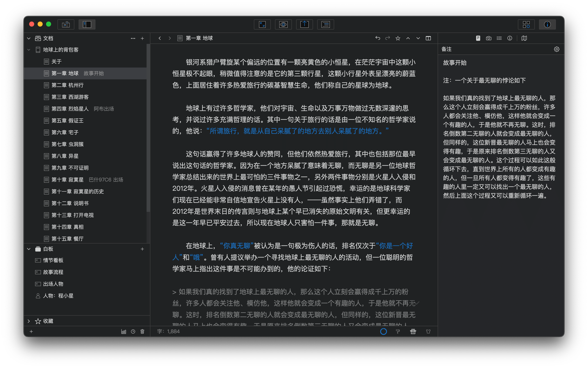The width and height of the screenshot is (588, 368).
Task: Redo with the curved-forward arrow
Action: (388, 38)
